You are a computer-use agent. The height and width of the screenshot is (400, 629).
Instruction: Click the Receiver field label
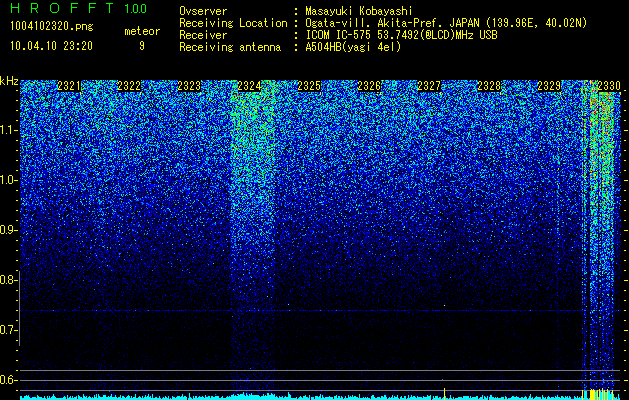[203, 35]
